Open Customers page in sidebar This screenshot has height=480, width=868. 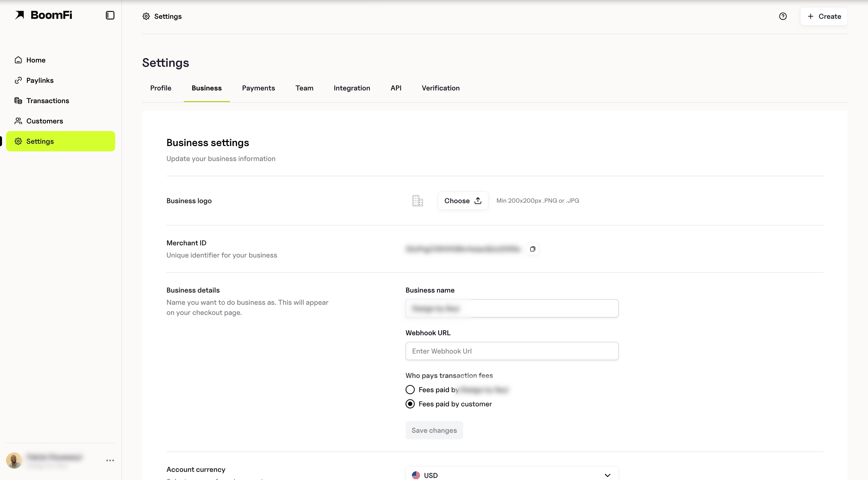click(x=44, y=121)
